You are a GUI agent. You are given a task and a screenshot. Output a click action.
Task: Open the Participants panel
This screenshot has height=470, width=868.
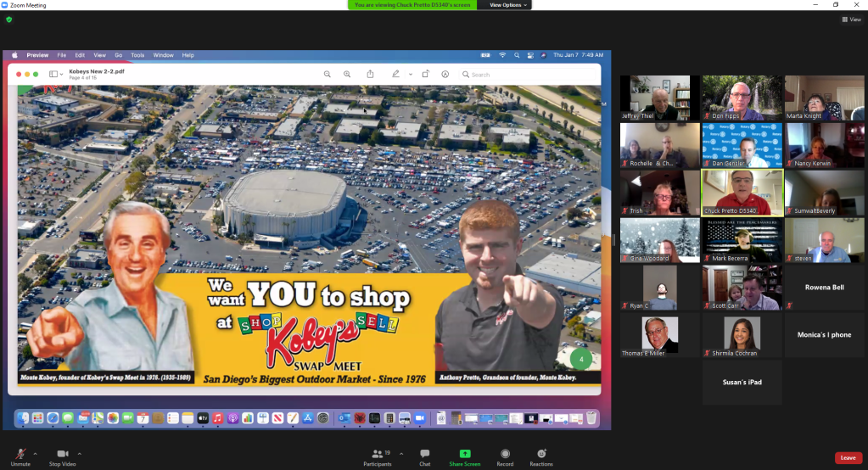pyautogui.click(x=378, y=455)
